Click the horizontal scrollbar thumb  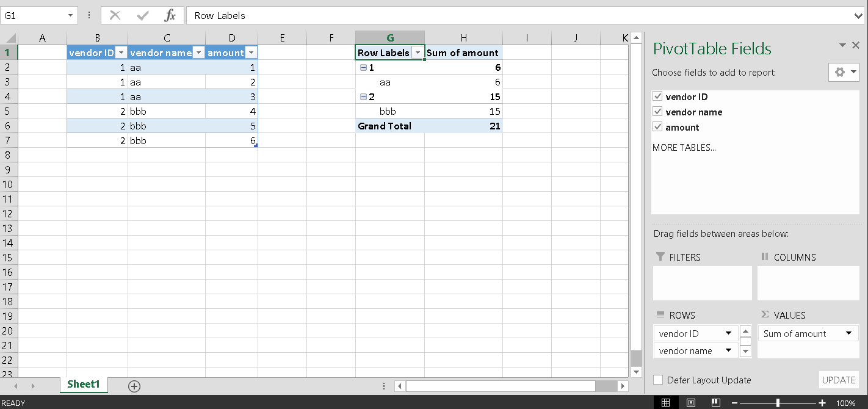click(501, 386)
